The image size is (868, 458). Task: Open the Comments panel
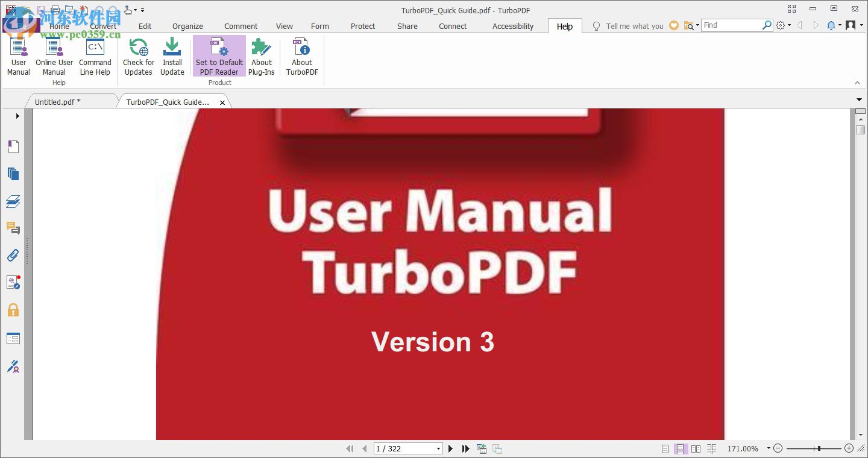13,228
